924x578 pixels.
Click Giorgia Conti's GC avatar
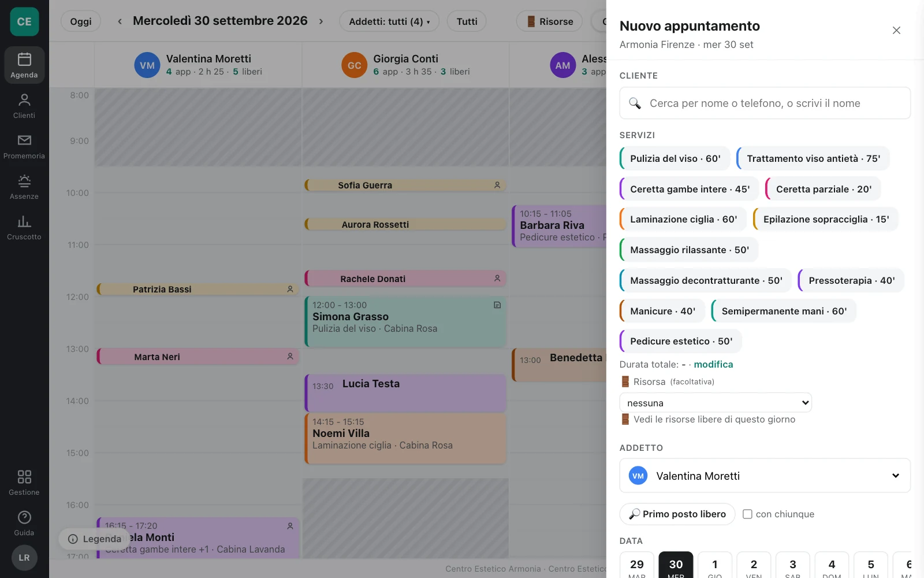tap(354, 65)
